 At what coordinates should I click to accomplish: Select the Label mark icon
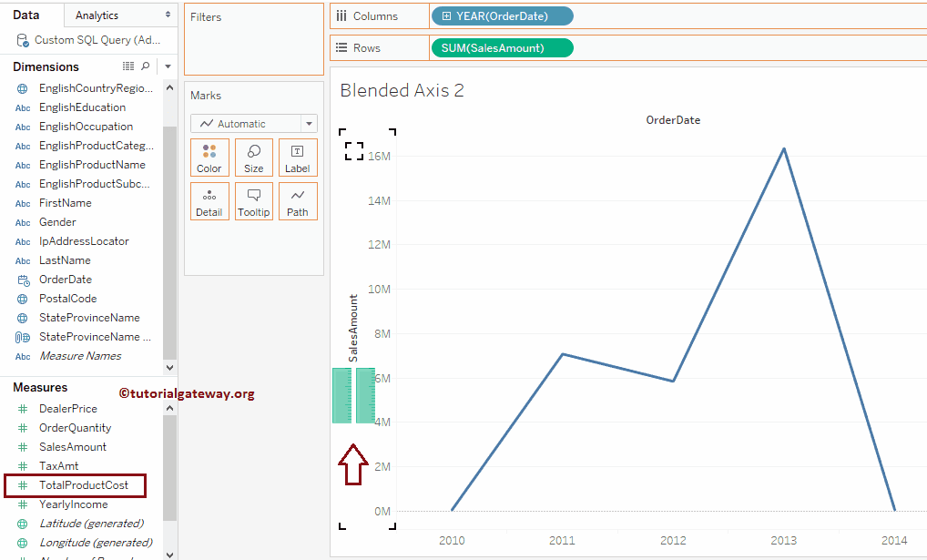[x=297, y=157]
